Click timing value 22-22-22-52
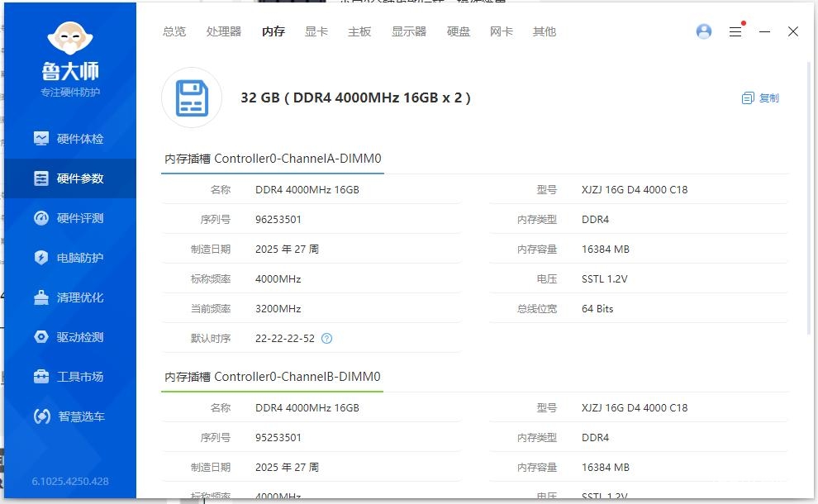 (285, 339)
